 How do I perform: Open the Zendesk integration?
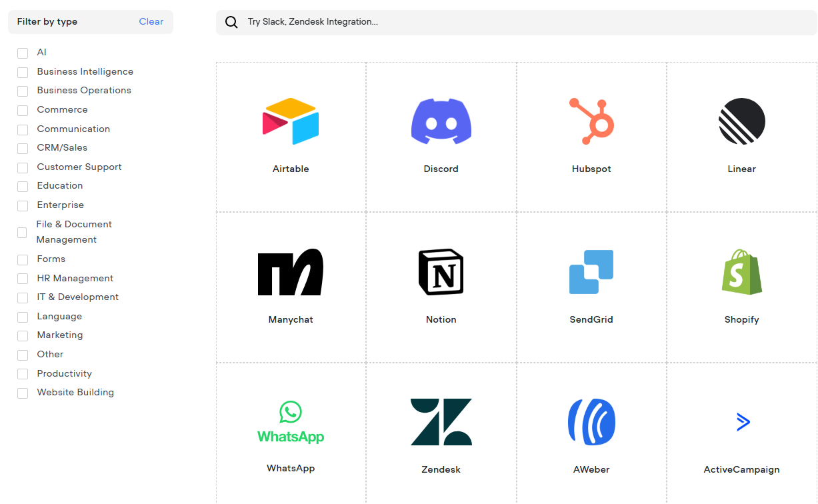441,421
